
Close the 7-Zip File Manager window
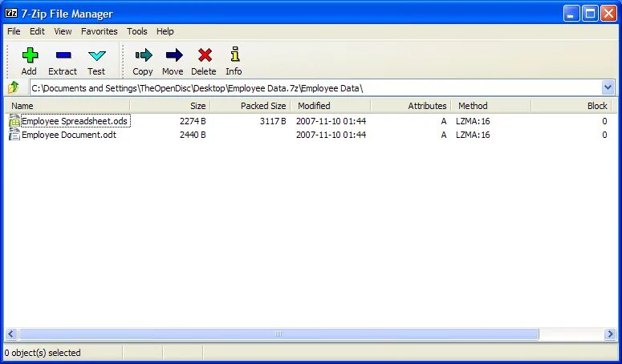[x=608, y=14]
